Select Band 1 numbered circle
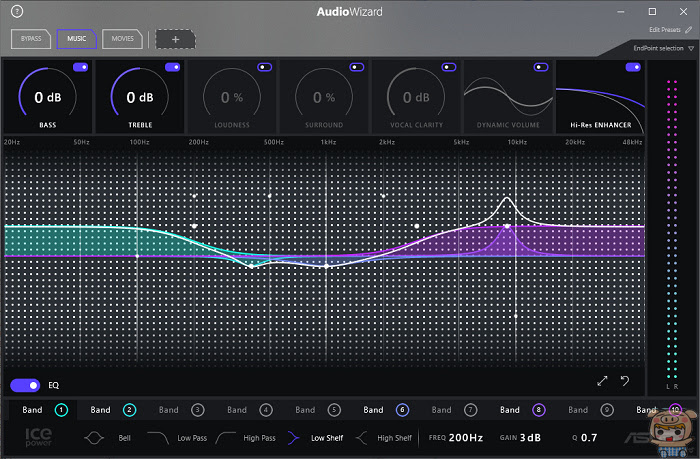Image resolution: width=700 pixels, height=459 pixels. click(x=61, y=410)
